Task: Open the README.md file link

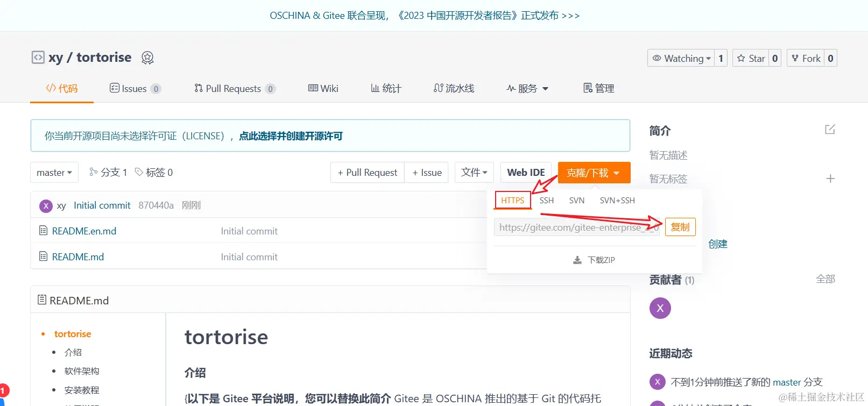Action: [78, 257]
